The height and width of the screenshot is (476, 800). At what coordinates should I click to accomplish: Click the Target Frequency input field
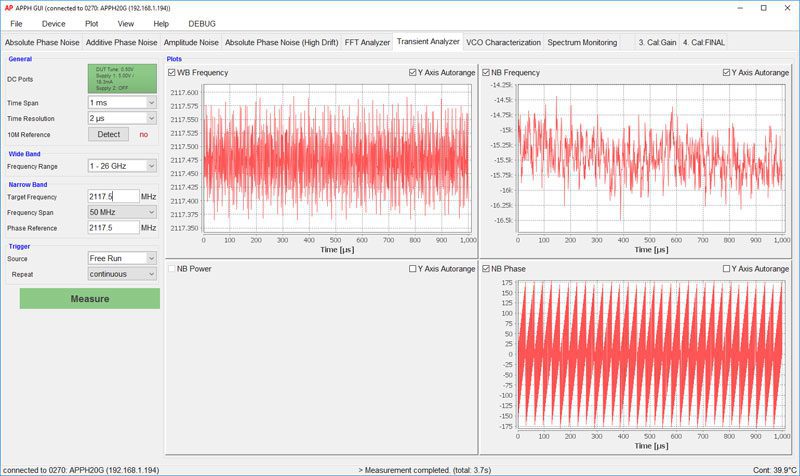point(113,197)
